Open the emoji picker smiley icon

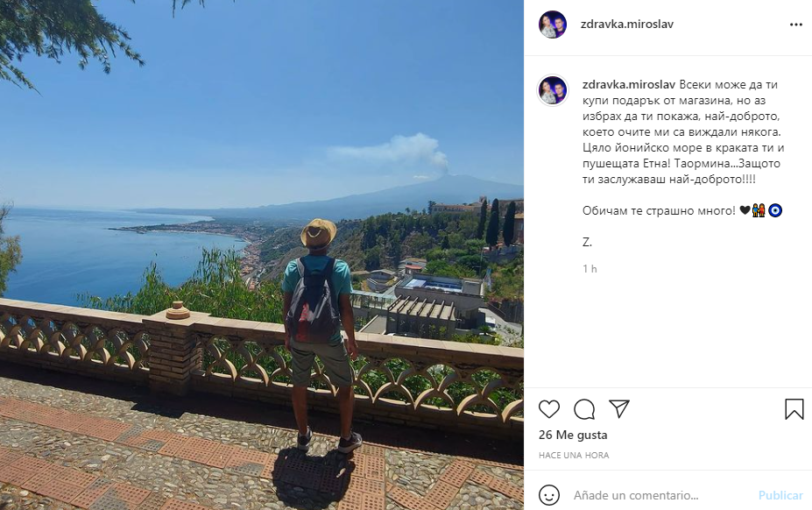549,495
